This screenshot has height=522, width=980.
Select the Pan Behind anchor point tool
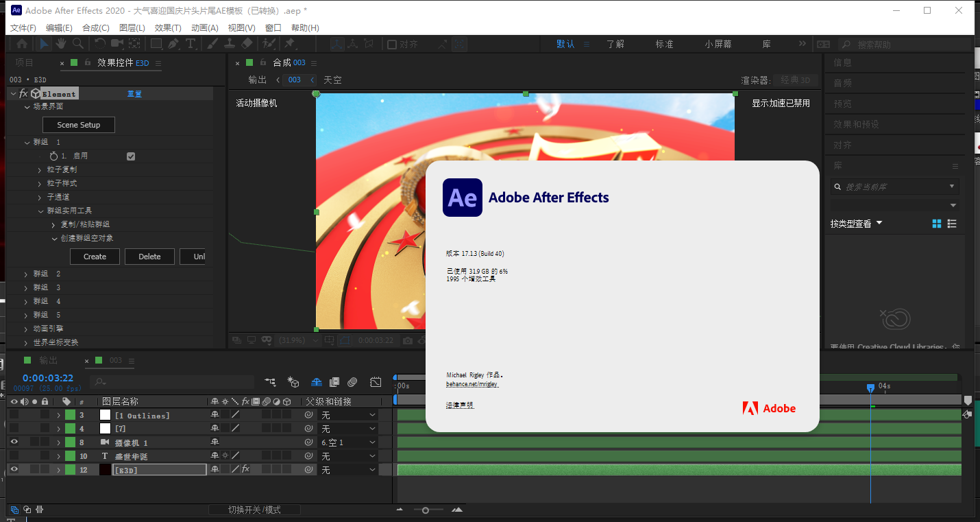coord(134,43)
